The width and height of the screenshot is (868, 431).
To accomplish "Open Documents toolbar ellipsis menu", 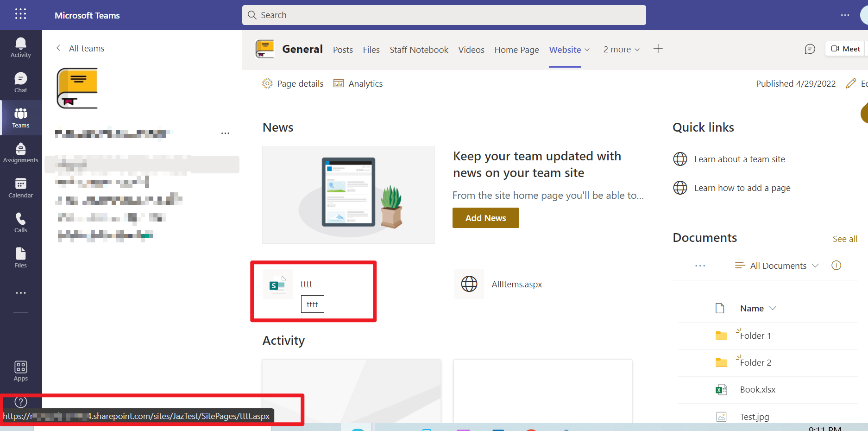I will click(x=700, y=266).
